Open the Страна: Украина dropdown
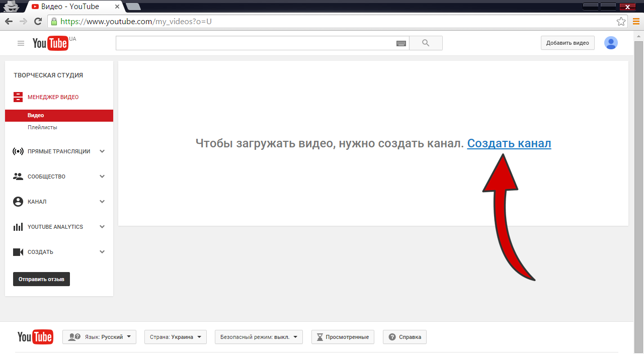644x354 pixels. click(x=176, y=337)
